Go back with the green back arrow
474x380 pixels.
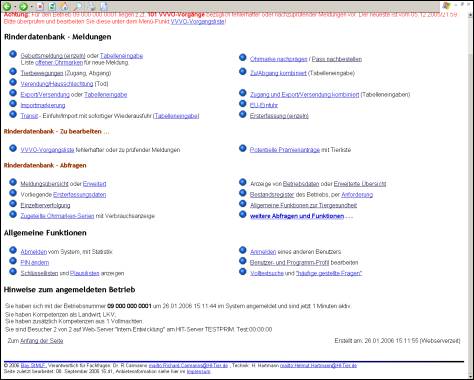pyautogui.click(x=7, y=6)
